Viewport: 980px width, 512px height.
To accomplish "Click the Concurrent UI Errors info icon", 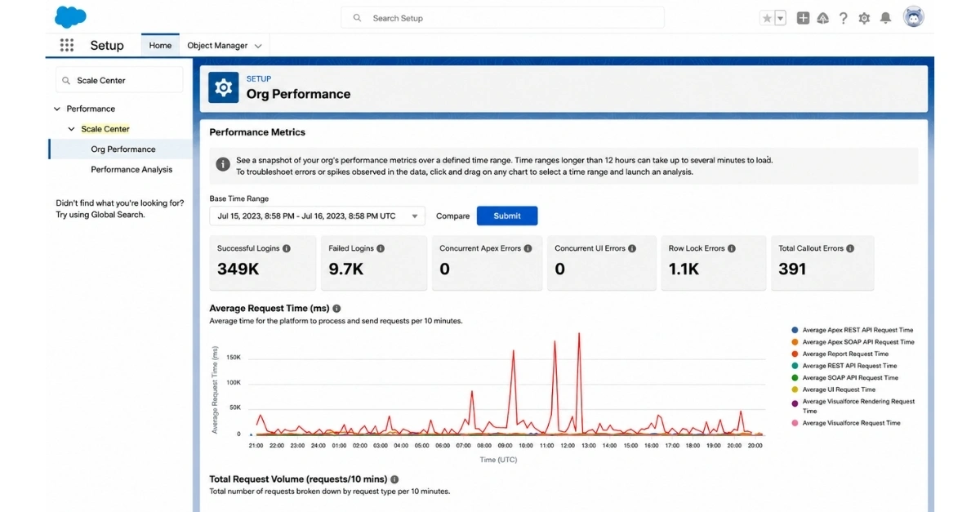I will pos(633,248).
